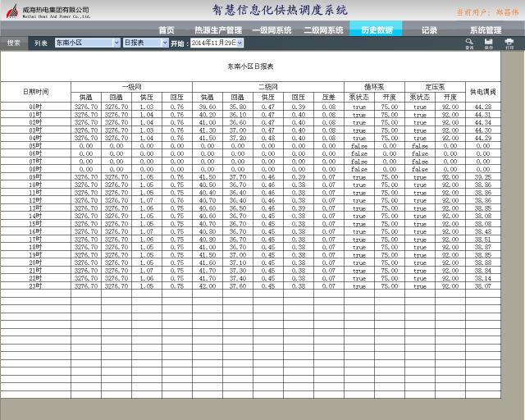Click the 二级网 group header

click(x=268, y=87)
